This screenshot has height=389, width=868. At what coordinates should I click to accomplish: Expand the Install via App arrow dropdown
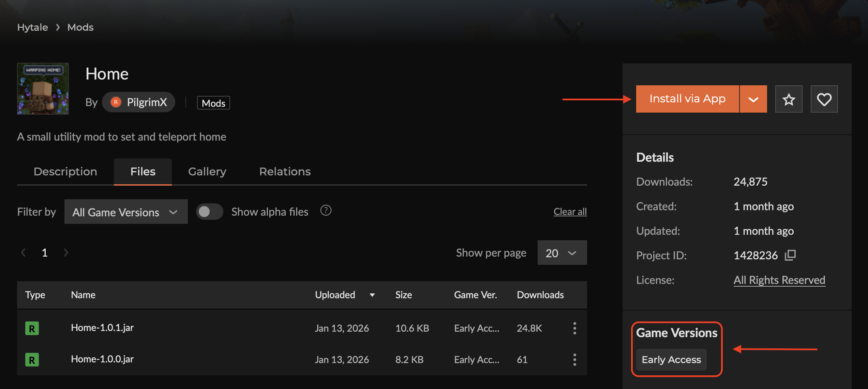click(753, 99)
